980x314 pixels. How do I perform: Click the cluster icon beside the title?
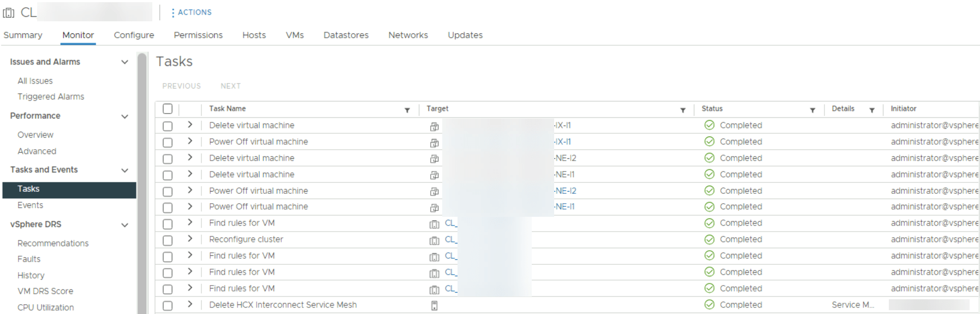click(x=9, y=13)
